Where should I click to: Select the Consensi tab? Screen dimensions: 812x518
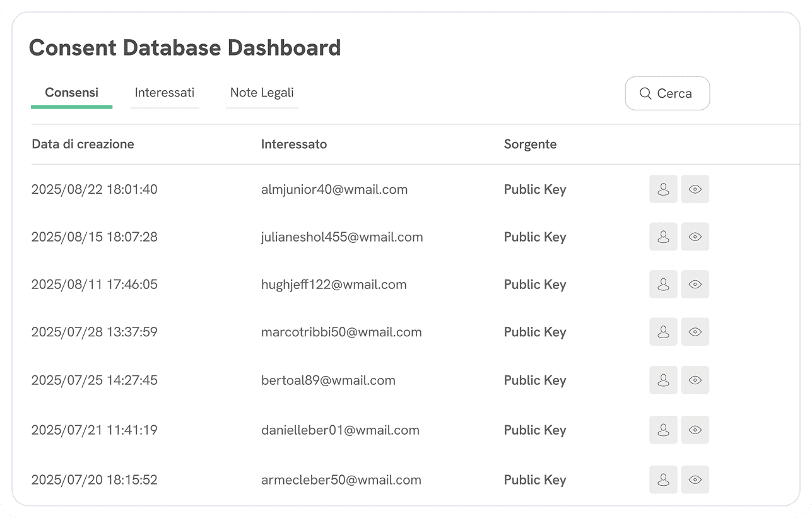tap(71, 93)
